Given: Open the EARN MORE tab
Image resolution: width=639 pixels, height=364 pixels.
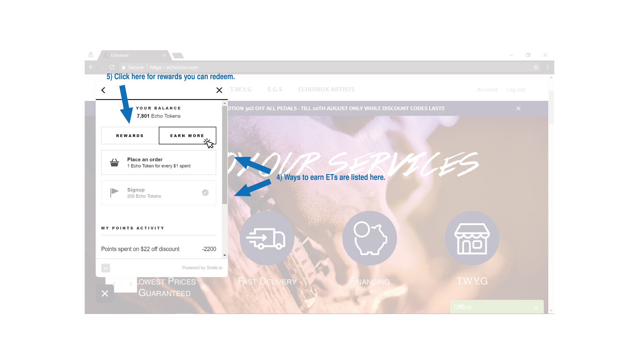Looking at the screenshot, I should pyautogui.click(x=187, y=135).
